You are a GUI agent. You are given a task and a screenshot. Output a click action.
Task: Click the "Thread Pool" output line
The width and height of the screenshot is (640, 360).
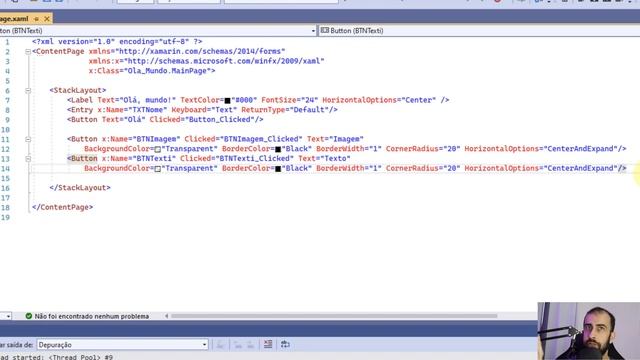click(x=56, y=357)
